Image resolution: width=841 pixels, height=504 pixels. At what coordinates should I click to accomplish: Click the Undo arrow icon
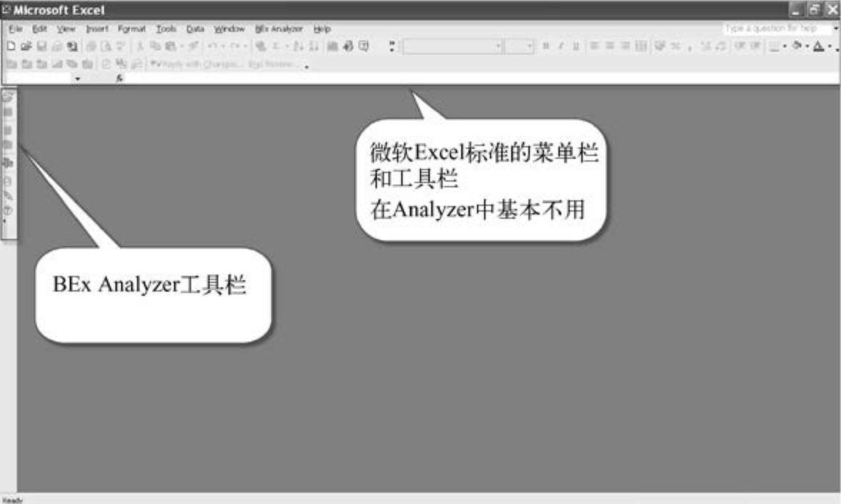pos(212,46)
